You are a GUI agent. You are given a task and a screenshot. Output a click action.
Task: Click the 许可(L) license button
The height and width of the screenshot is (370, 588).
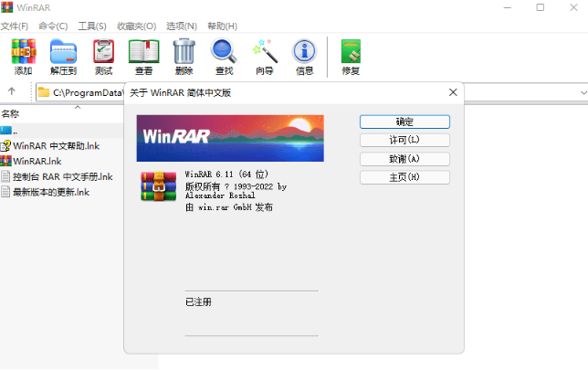click(404, 140)
